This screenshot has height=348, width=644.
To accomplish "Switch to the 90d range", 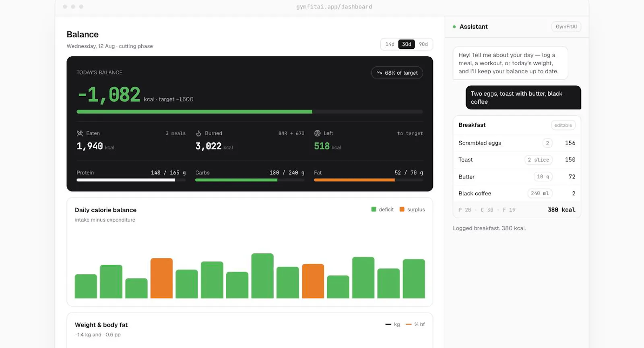I will click(423, 44).
